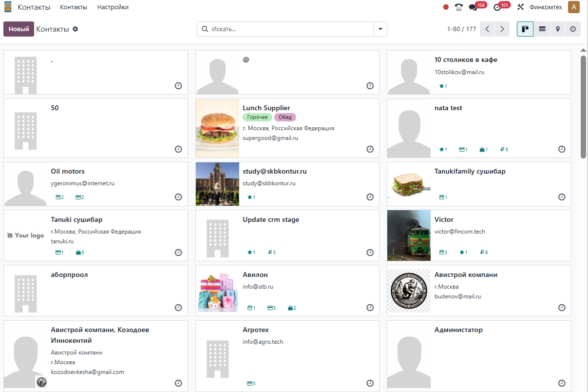Open the VoIP phone icon
This screenshot has width=588, height=392.
(458, 7)
